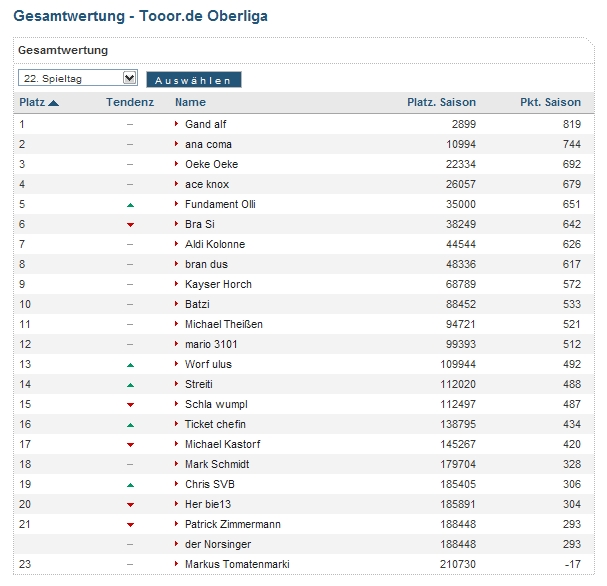The image size is (607, 586).
Task: Click the red bullet arrow before Markus Tomatenmarki
Action: (177, 564)
